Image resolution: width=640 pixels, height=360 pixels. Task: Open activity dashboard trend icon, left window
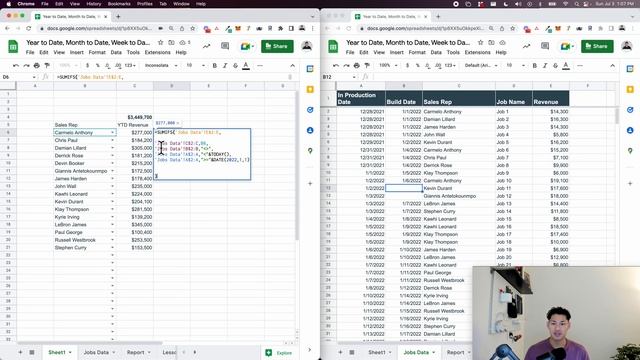[x=207, y=46]
